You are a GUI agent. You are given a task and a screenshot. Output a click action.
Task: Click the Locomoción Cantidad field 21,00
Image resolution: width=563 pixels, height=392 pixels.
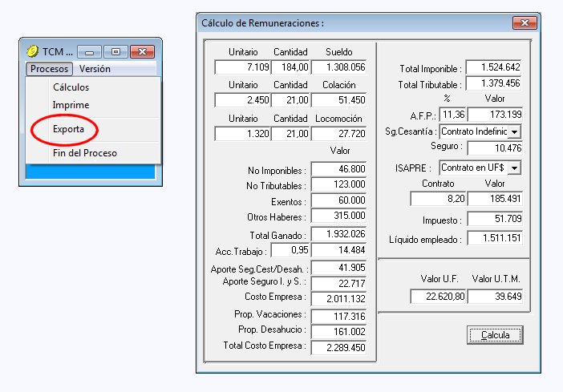pos(290,134)
